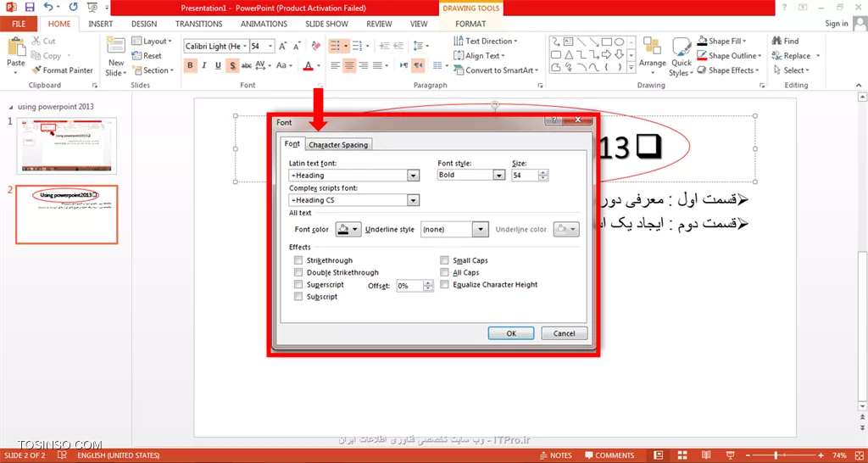The height and width of the screenshot is (463, 868).
Task: Open the Shape Fill dropdown
Action: point(722,41)
